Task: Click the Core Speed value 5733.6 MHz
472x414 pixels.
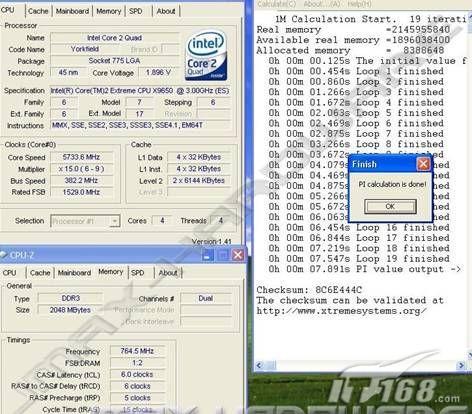Action: pyautogui.click(x=81, y=157)
